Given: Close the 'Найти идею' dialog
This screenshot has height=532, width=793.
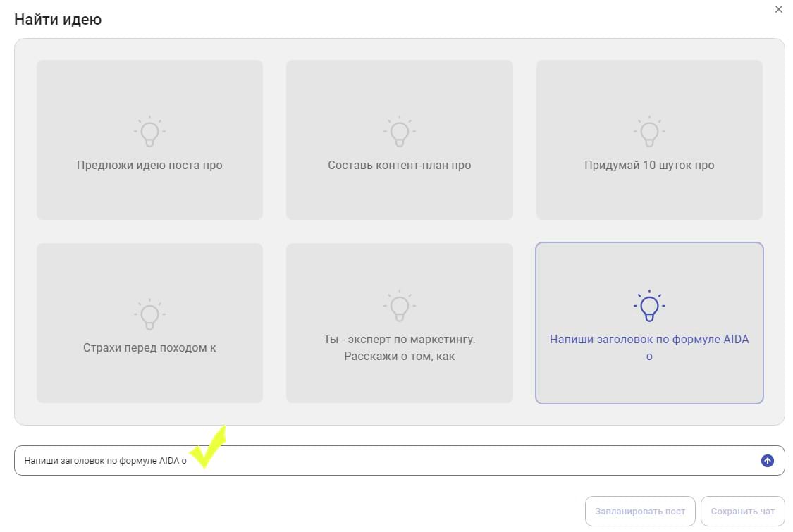Looking at the screenshot, I should tap(779, 9).
